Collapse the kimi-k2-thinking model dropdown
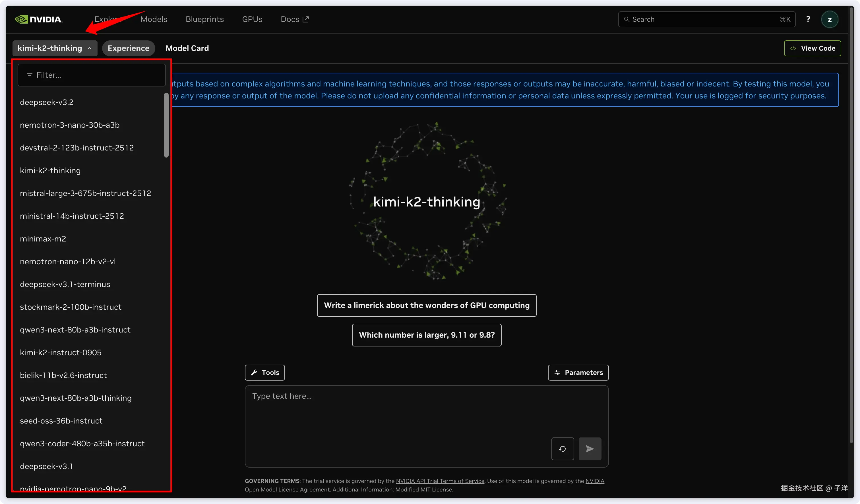860x504 pixels. (55, 48)
